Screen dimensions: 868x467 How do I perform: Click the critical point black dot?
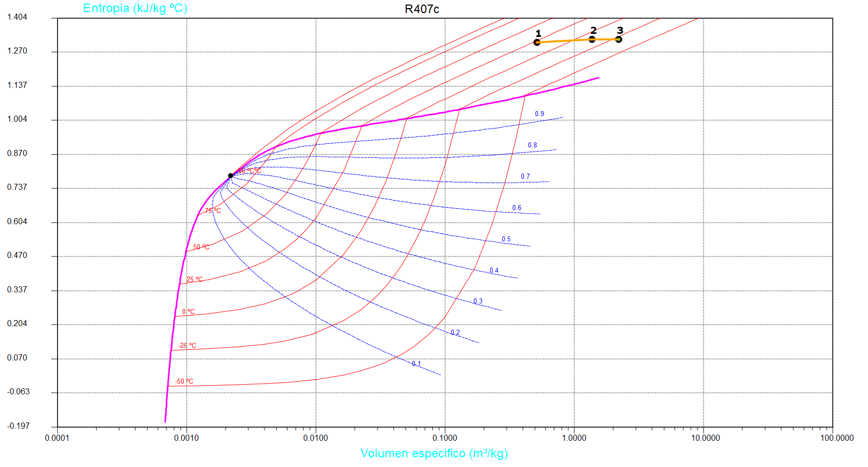click(231, 176)
